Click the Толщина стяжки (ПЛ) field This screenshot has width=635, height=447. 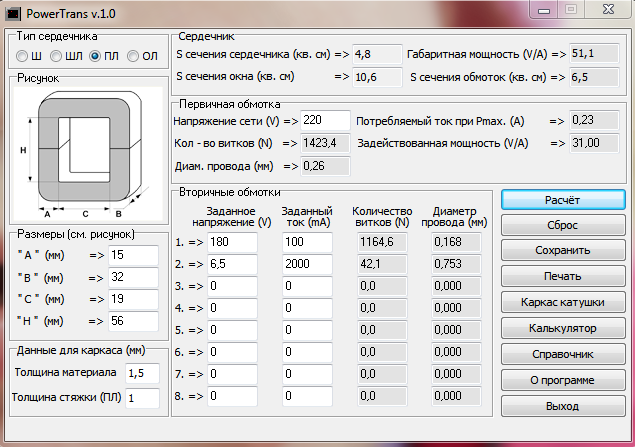(x=142, y=398)
